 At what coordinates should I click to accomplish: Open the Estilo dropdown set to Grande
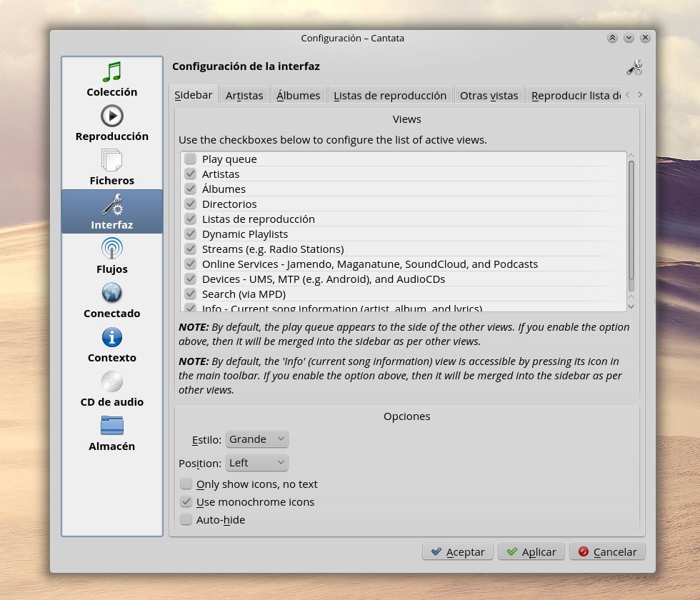256,439
